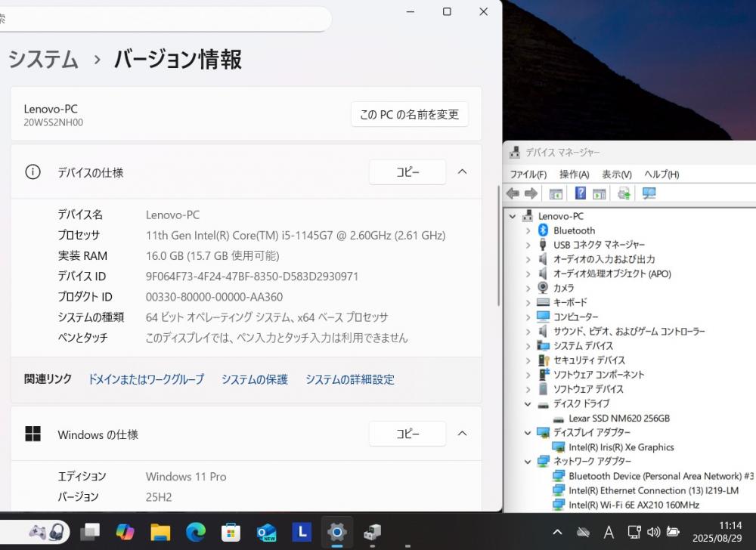The width and height of the screenshot is (756, 550).
Task: Click the Settings gear in taskbar
Action: pos(337,532)
